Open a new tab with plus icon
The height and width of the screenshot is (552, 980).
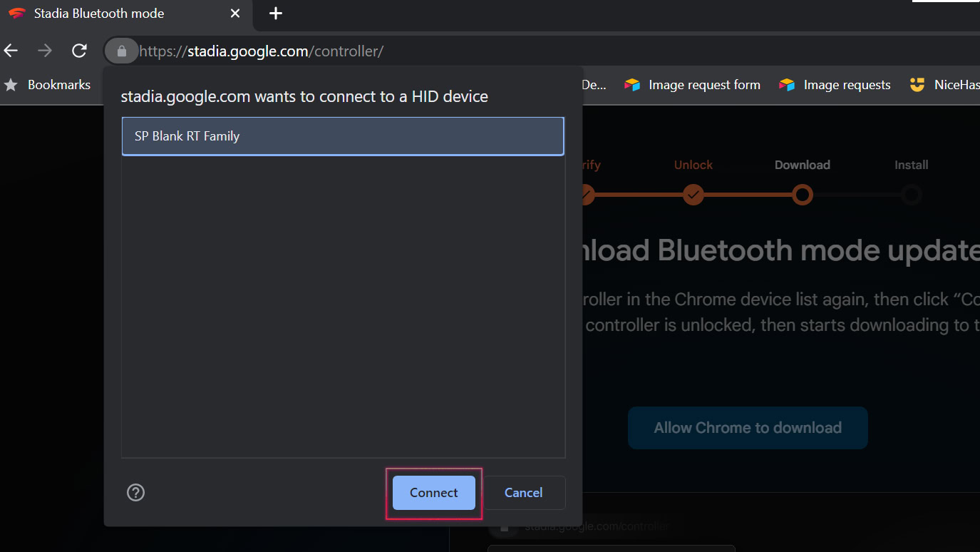click(x=276, y=14)
